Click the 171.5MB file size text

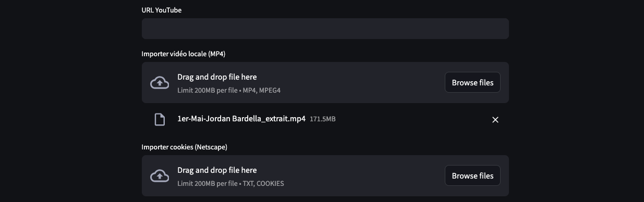click(x=323, y=119)
